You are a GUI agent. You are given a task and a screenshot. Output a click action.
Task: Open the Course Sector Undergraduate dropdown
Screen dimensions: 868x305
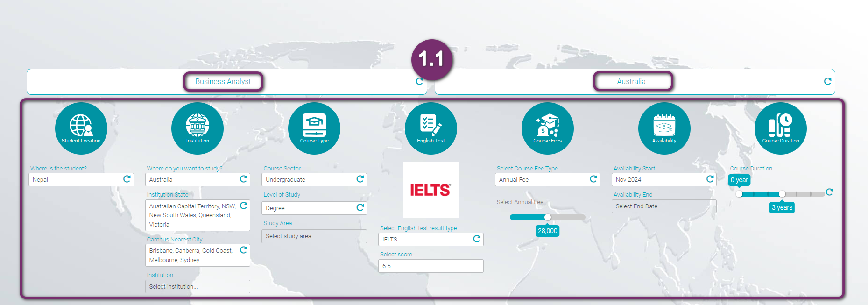(308, 179)
